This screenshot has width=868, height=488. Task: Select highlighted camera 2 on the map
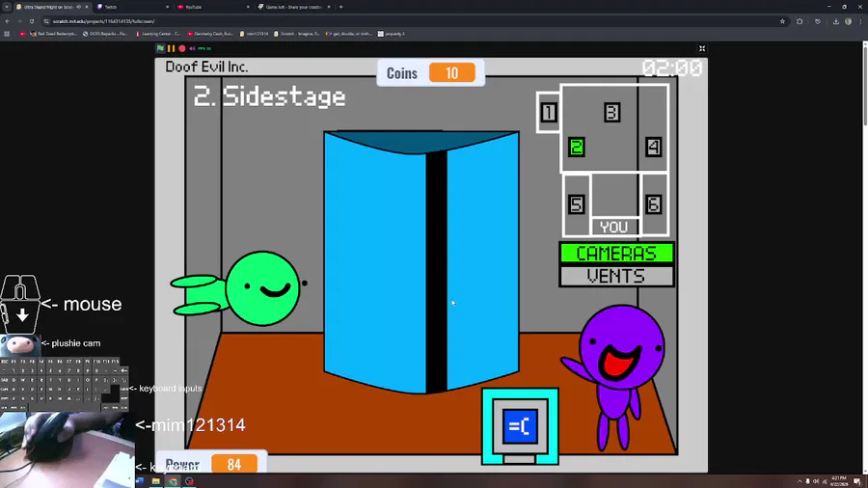(577, 148)
